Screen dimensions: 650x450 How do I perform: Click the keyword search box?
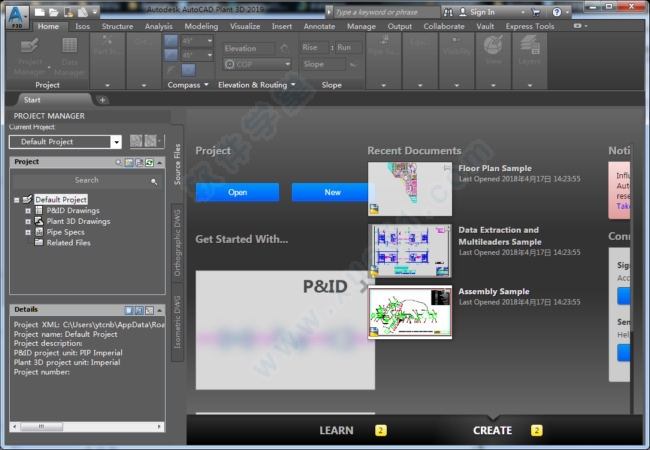tap(386, 12)
